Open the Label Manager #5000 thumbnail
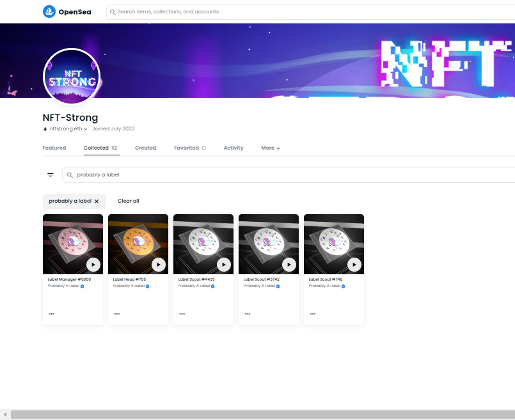 click(x=73, y=244)
